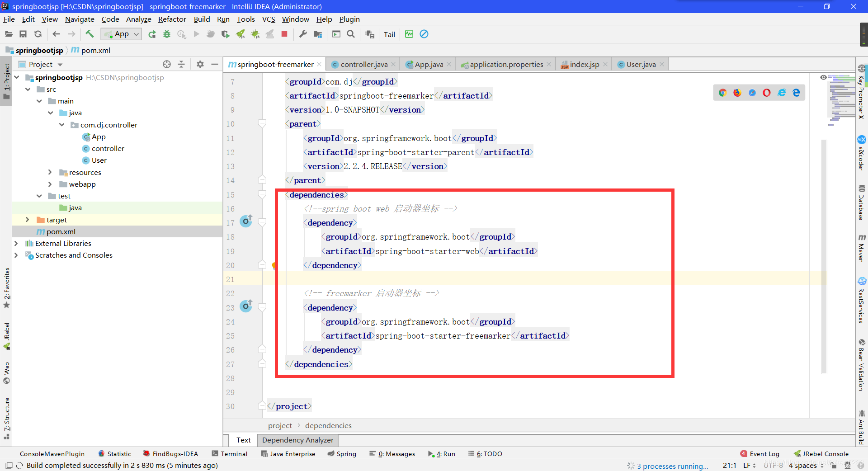Open settings with the wrench icon

pyautogui.click(x=303, y=34)
